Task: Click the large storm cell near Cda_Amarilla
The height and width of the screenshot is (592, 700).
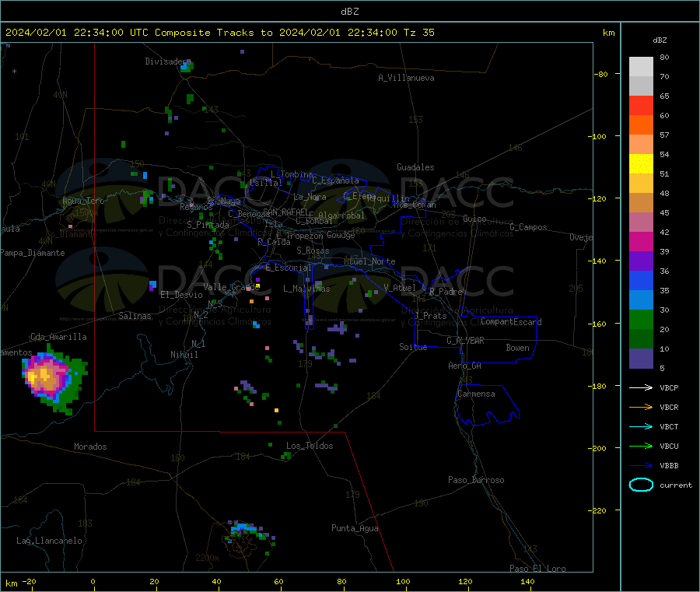Action: pyautogui.click(x=53, y=380)
